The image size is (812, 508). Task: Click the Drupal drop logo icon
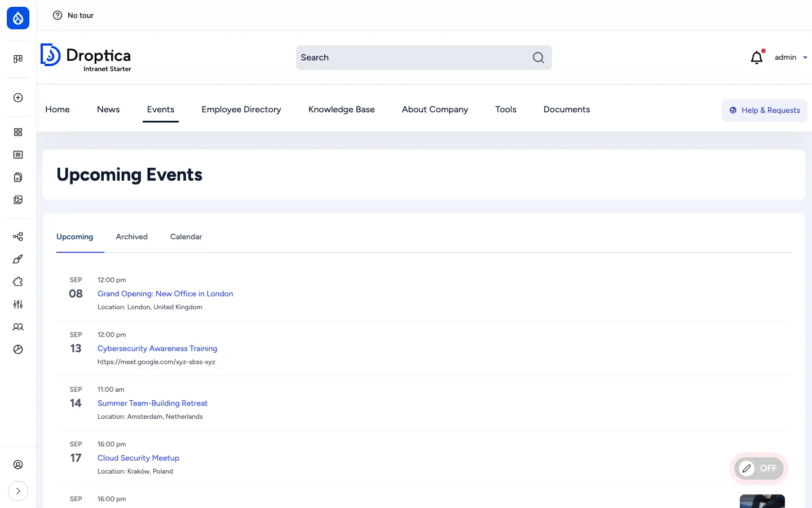coord(18,18)
